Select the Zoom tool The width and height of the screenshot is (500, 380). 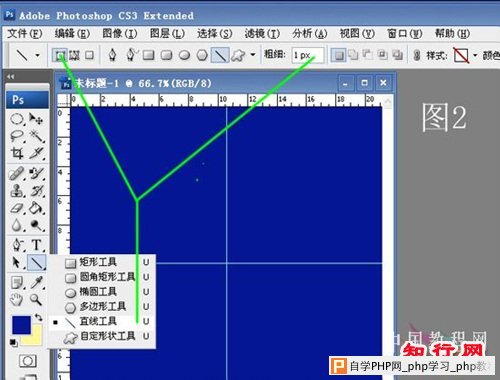[x=36, y=300]
